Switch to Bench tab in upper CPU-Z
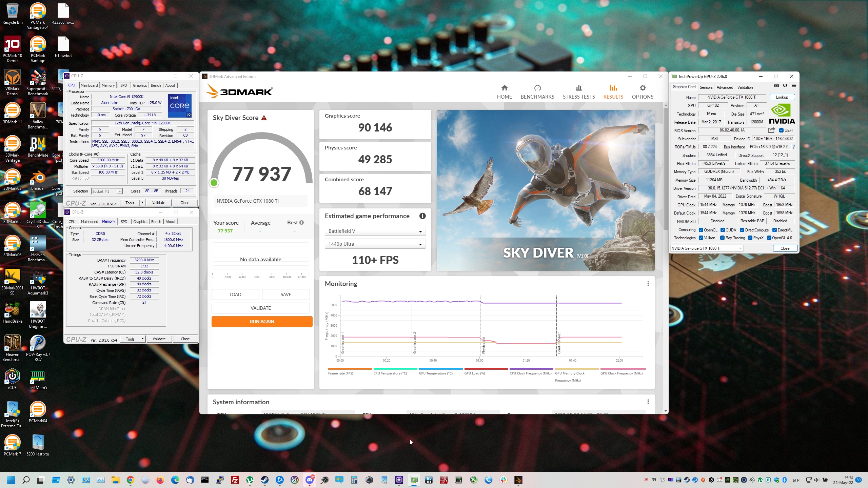Viewport: 868px width, 488px height. point(156,85)
